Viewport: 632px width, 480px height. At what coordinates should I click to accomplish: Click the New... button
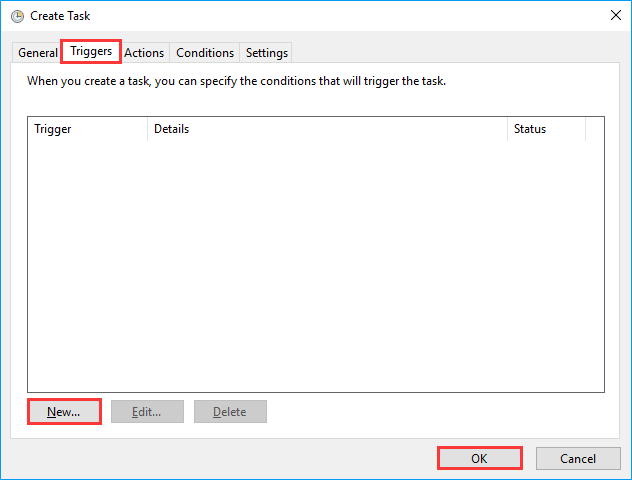coord(64,411)
